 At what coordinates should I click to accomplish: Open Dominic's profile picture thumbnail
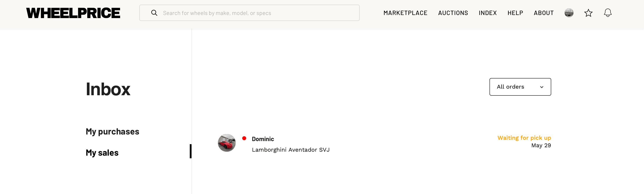(227, 143)
